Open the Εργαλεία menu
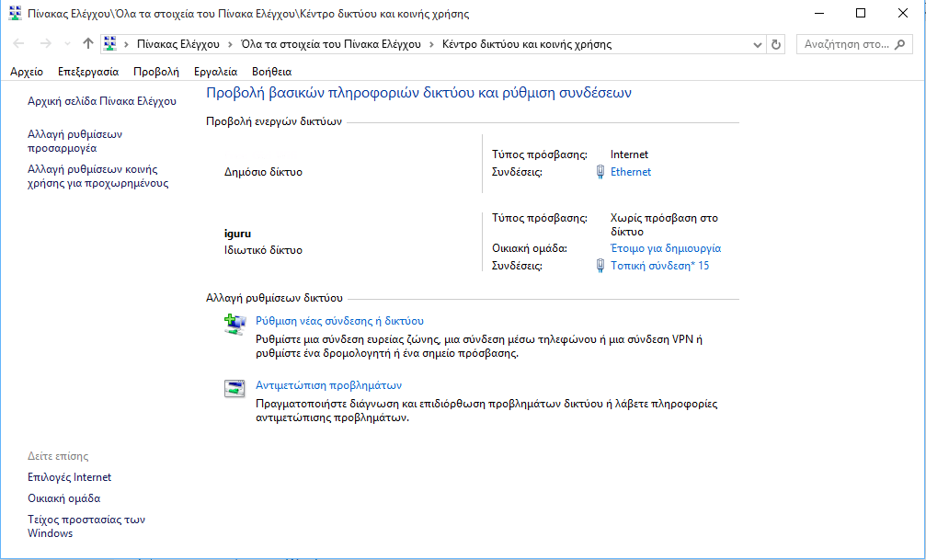 click(x=215, y=71)
